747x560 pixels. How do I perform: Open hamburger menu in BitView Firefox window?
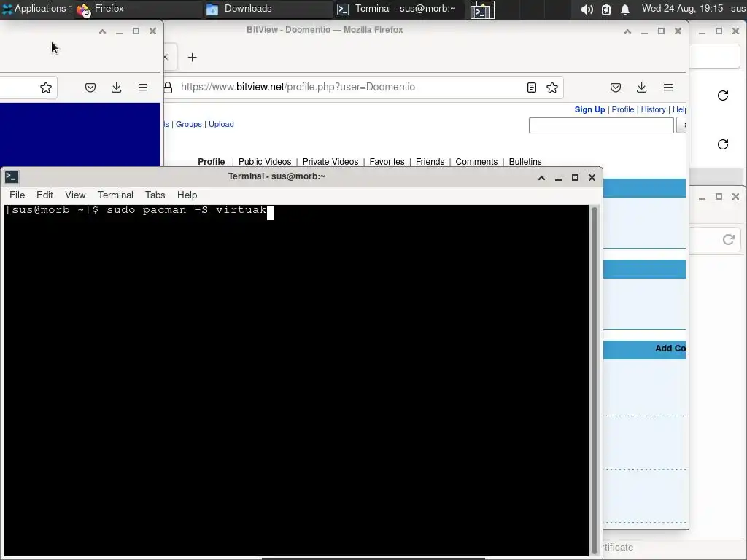(x=668, y=87)
